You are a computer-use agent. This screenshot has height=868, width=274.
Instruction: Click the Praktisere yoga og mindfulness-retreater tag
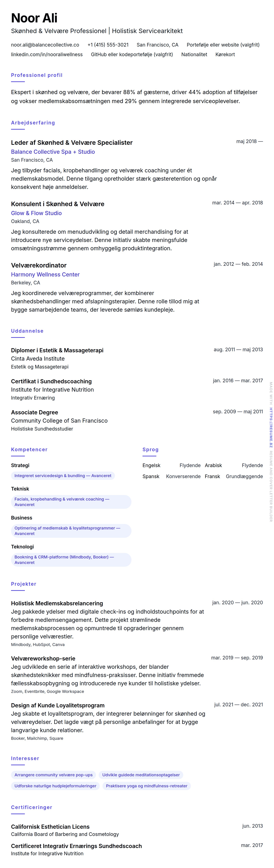(x=146, y=786)
